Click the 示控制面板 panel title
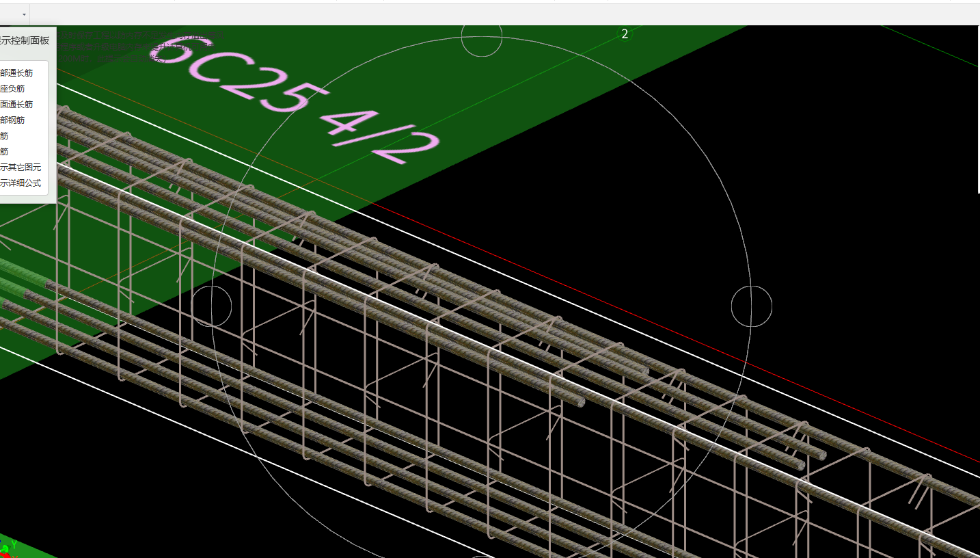This screenshot has height=558, width=980. (25, 40)
